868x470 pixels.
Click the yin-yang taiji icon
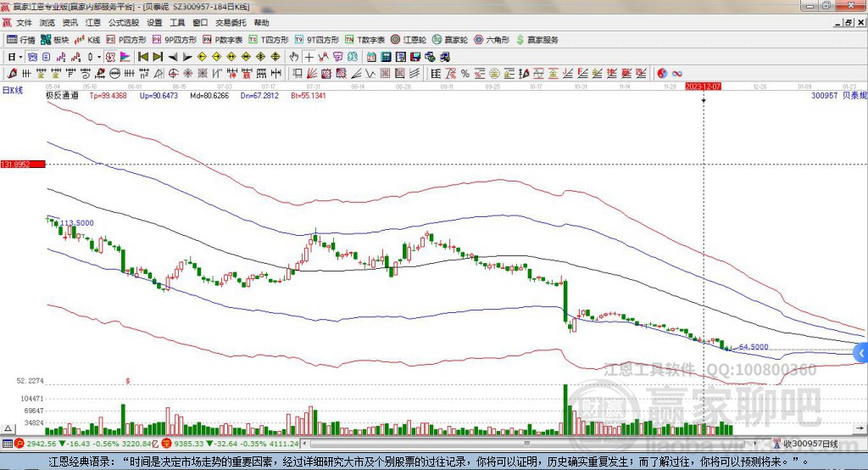(662, 73)
